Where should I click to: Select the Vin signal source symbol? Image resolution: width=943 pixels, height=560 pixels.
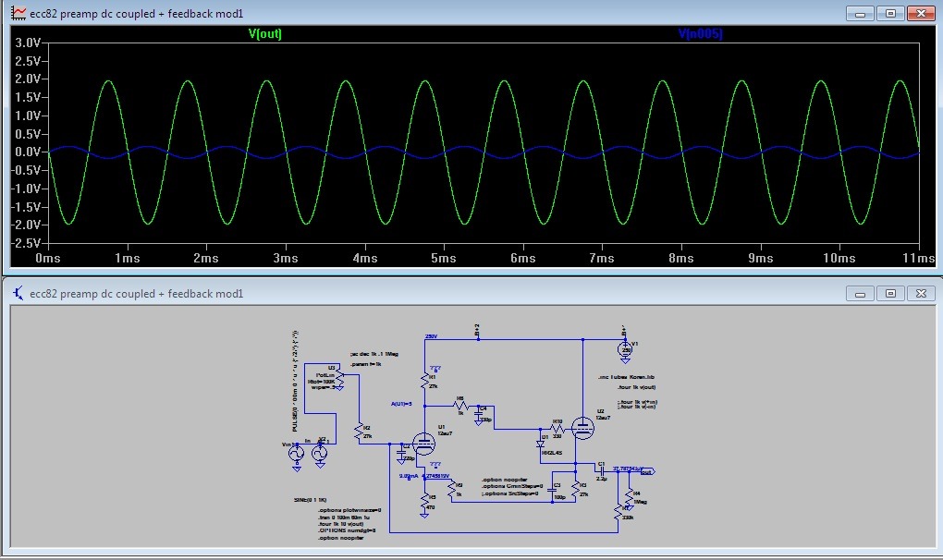tap(297, 454)
